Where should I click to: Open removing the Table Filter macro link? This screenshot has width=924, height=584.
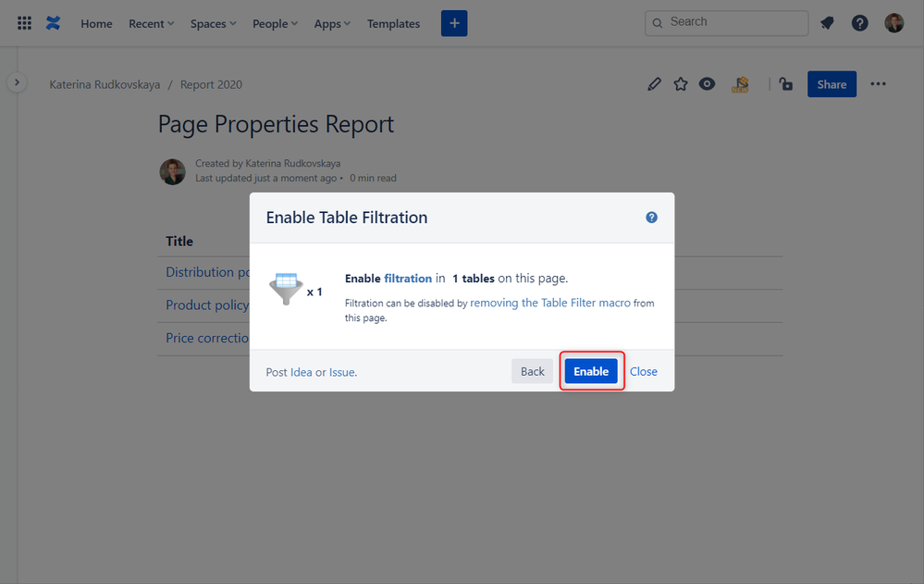point(550,303)
